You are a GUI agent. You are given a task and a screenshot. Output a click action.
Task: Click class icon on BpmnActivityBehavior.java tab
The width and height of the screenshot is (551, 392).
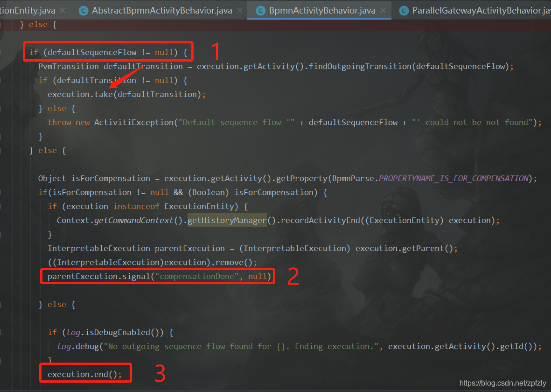pos(260,11)
